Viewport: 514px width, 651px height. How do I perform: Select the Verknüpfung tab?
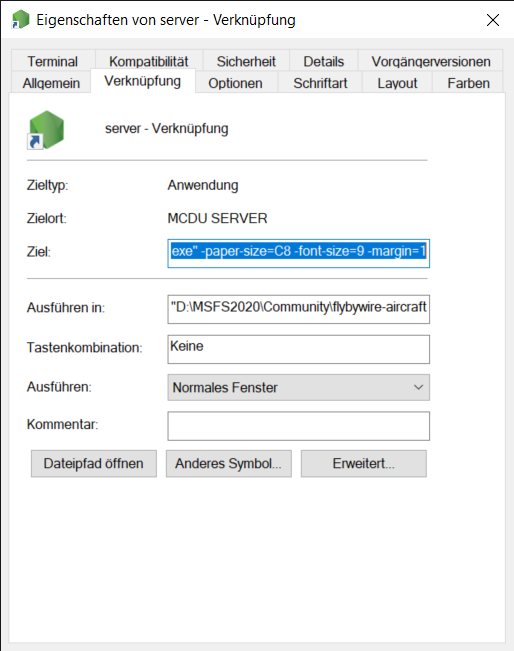pyautogui.click(x=142, y=81)
